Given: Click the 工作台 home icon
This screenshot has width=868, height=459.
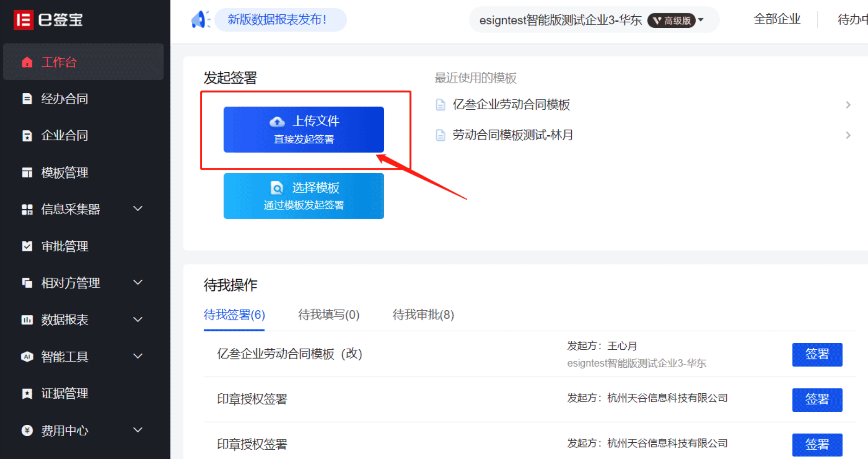Looking at the screenshot, I should [27, 62].
